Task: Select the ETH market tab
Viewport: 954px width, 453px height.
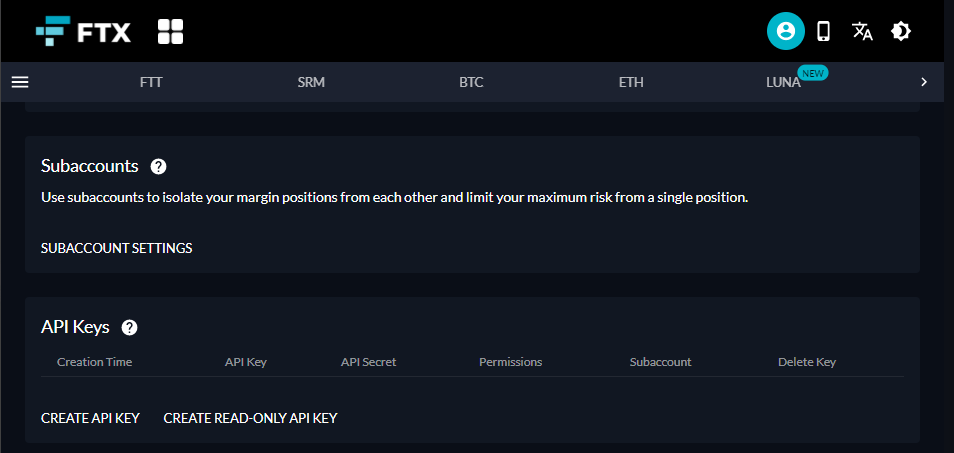Action: pyautogui.click(x=631, y=82)
